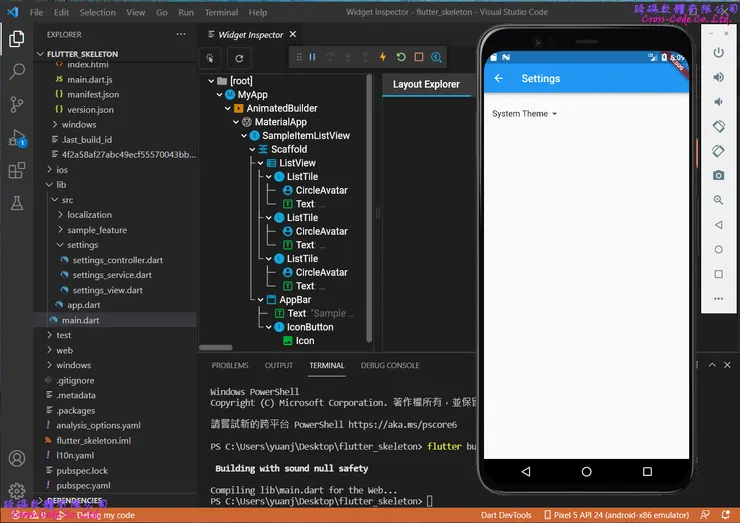The image size is (740, 523).
Task: Open Source Control in the activity bar
Action: click(x=17, y=104)
